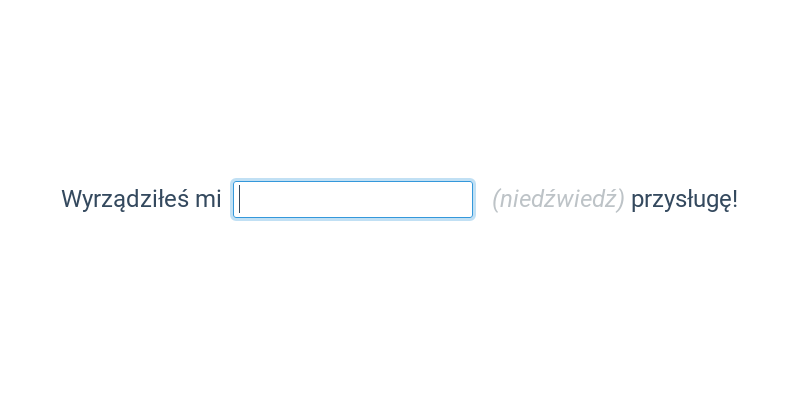Click the base word hint 'niedźwiedź'
Image resolution: width=800 pixels, height=400 pixels.
point(558,199)
